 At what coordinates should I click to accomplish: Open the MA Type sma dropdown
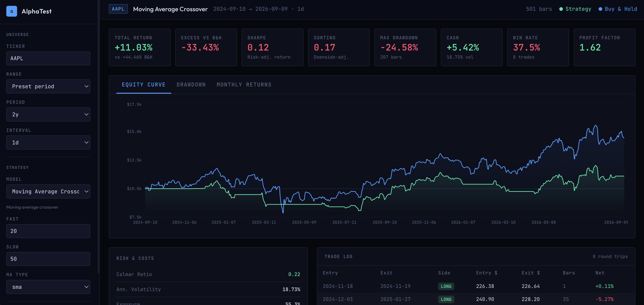[48, 287]
